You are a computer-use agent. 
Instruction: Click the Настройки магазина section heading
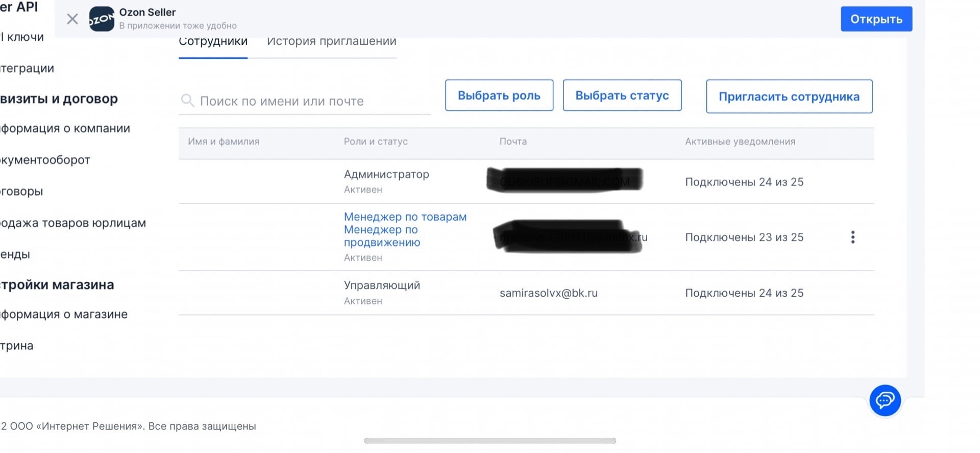tap(57, 285)
